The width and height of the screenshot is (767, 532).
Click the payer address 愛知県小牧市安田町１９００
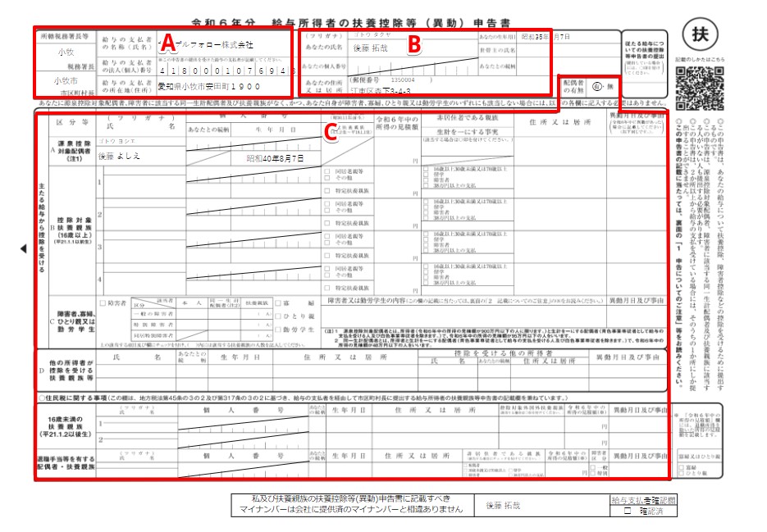tap(209, 87)
